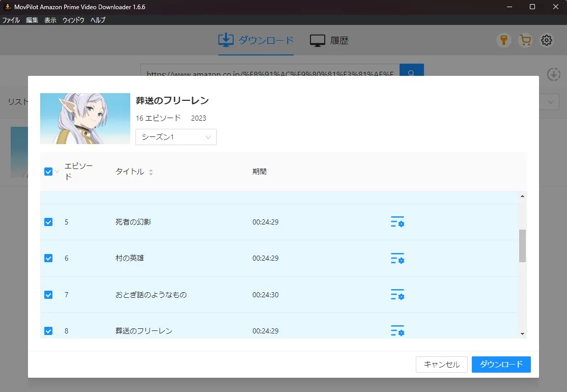
Task: Uncheck episode 6 村の英雄 checkbox
Action: click(x=48, y=258)
